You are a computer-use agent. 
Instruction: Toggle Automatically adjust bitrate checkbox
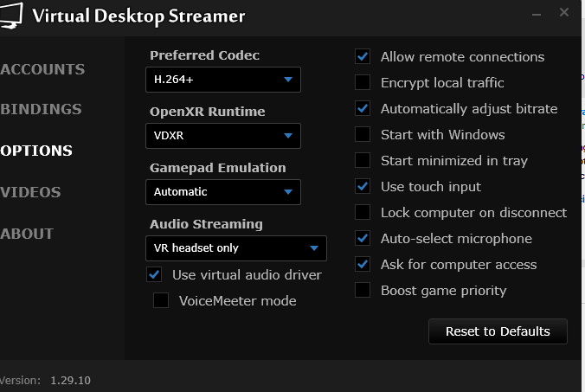pos(363,108)
